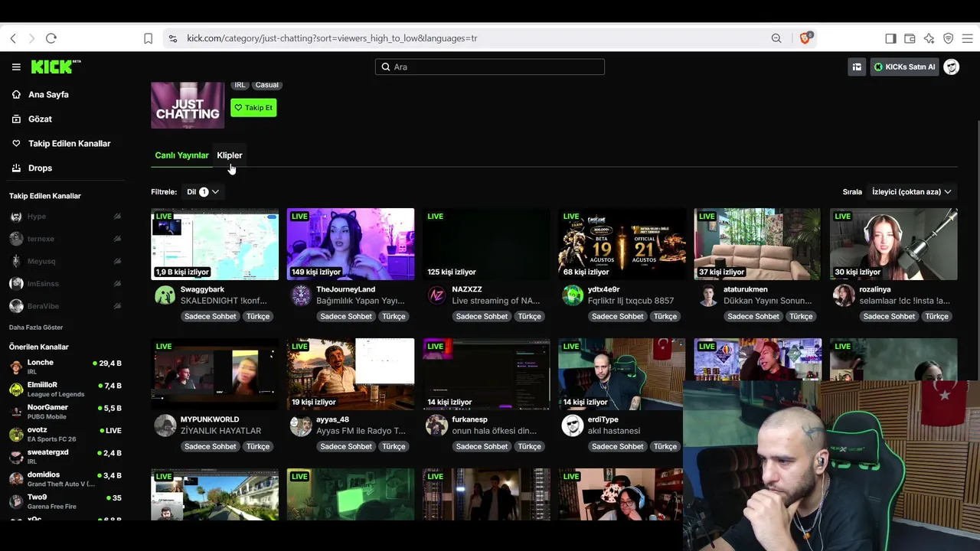Click the NAZXZZ channel avatar

pyautogui.click(x=436, y=295)
